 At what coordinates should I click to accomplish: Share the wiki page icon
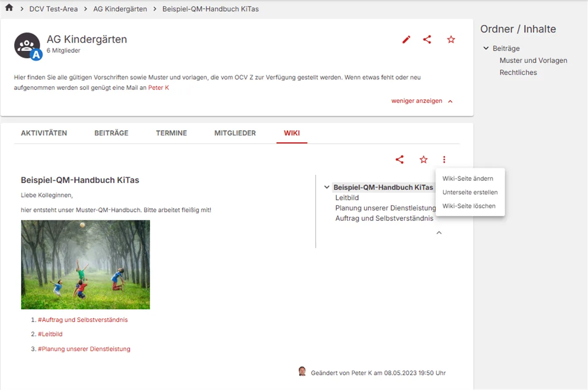pos(400,160)
